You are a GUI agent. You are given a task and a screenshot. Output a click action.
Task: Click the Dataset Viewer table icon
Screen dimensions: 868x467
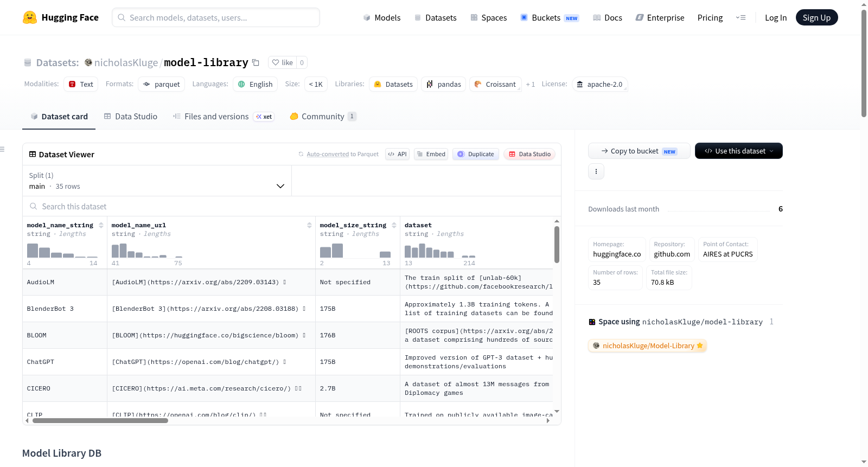[x=33, y=155]
